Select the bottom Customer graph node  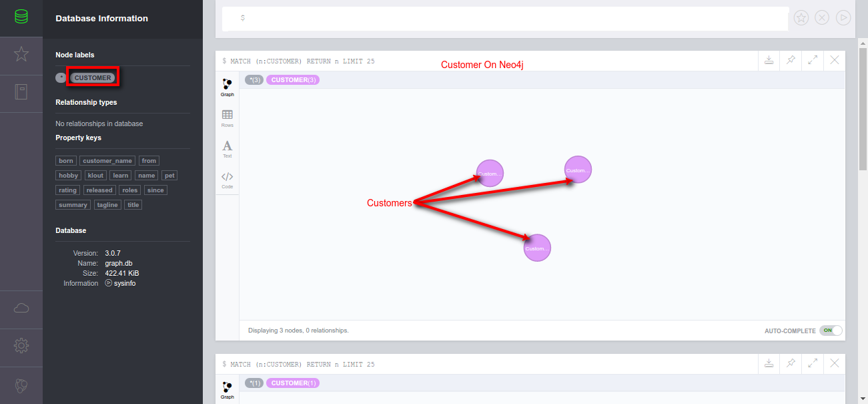coord(537,248)
